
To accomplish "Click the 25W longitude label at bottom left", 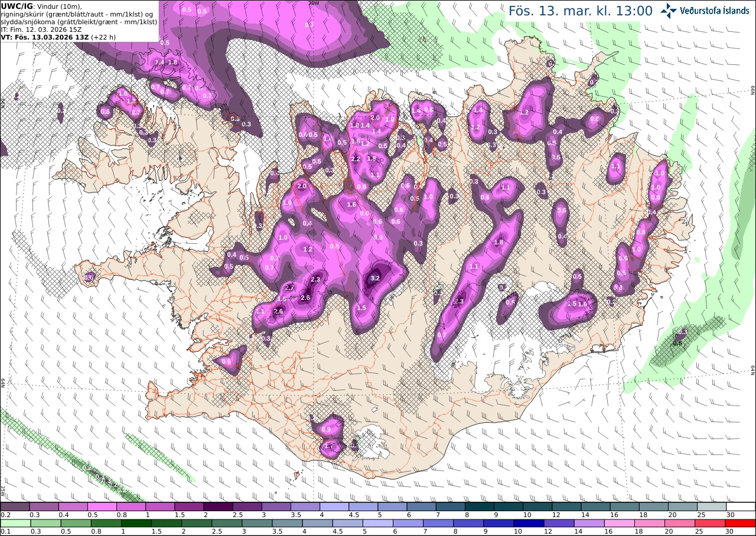I will coord(3,491).
